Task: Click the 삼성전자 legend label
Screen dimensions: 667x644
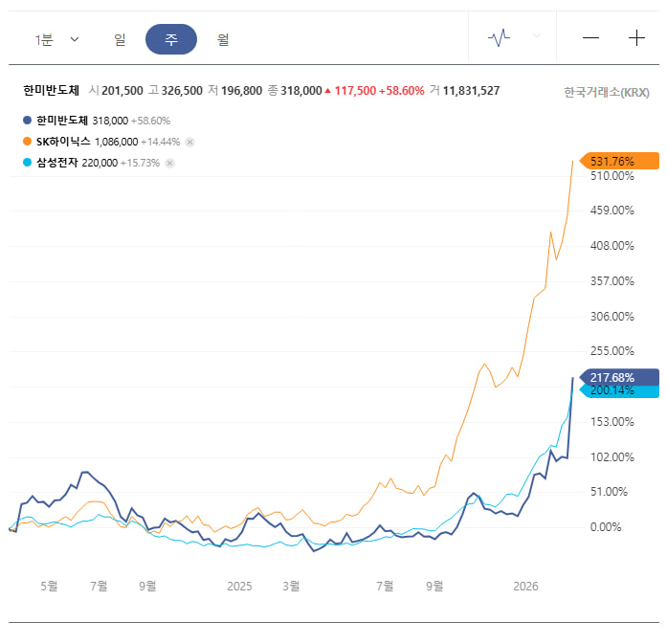Action: 57,163
